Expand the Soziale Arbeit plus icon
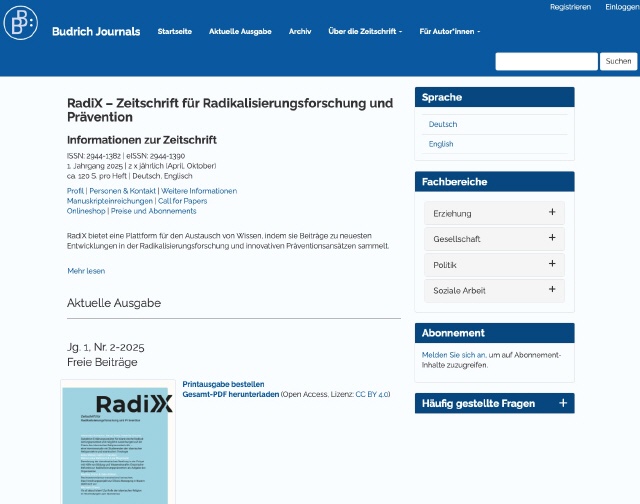Viewport: 640px width, 504px height. 551,290
